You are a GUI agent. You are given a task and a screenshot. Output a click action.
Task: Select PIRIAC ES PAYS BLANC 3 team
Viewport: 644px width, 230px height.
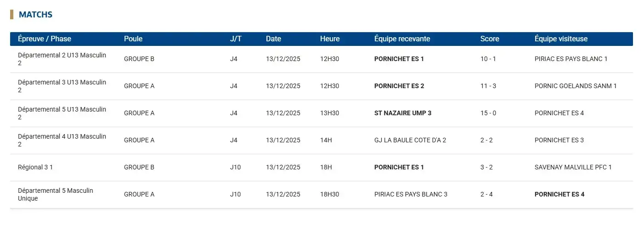pyautogui.click(x=411, y=195)
